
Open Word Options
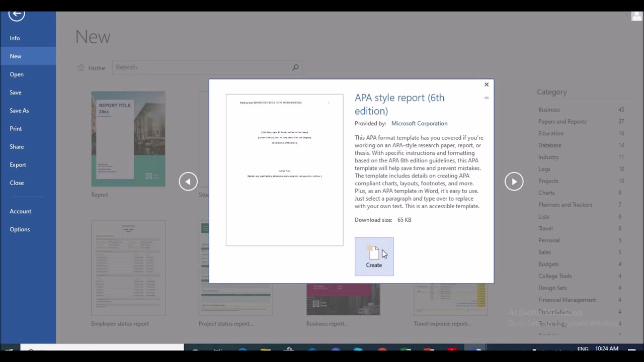28,229
